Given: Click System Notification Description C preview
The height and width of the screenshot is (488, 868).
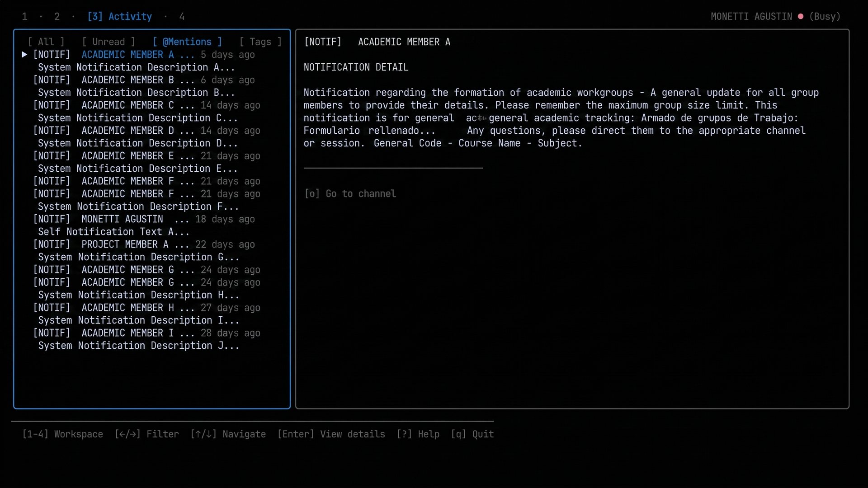Looking at the screenshot, I should point(138,118).
